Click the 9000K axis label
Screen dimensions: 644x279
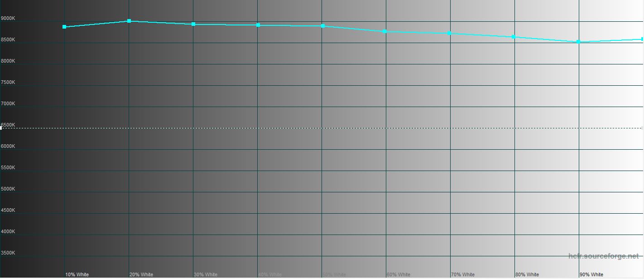click(x=8, y=19)
